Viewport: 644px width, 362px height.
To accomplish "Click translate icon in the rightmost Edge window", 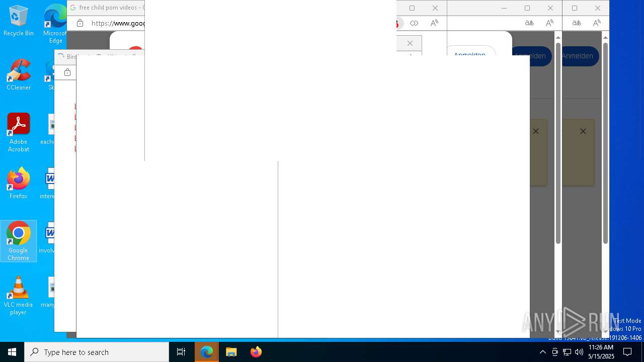I will pyautogui.click(x=577, y=23).
